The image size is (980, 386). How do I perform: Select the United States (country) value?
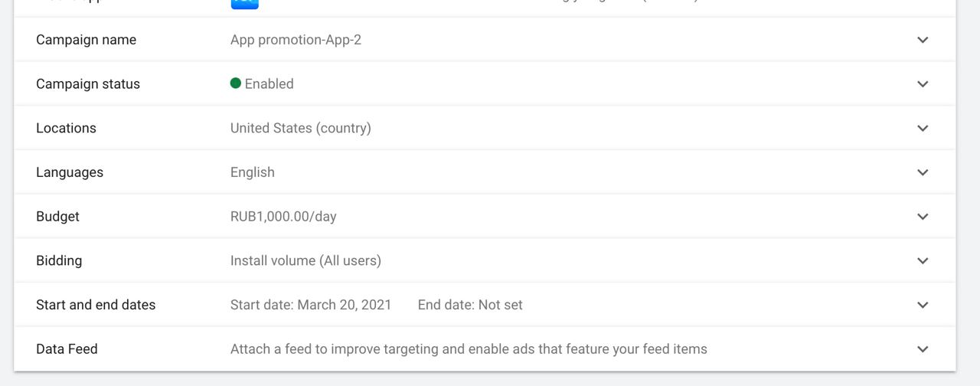[x=300, y=128]
